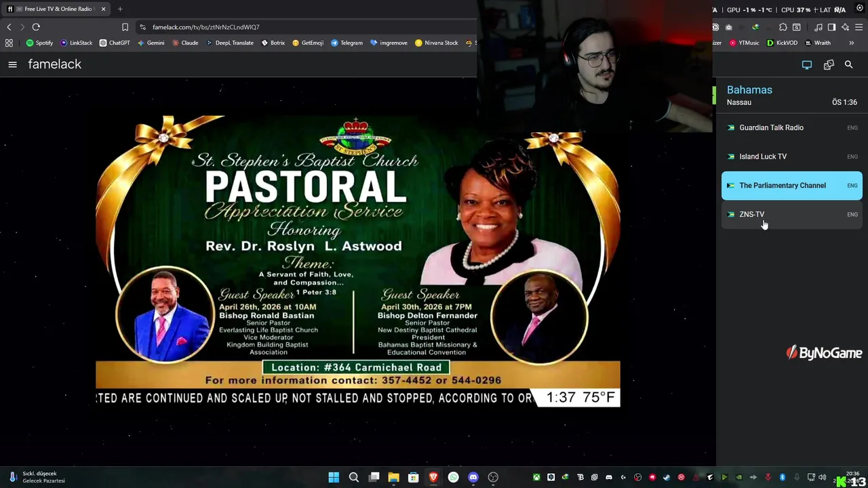The image size is (868, 488).
Task: Open the GetEmoji bookmark
Action: click(x=308, y=43)
